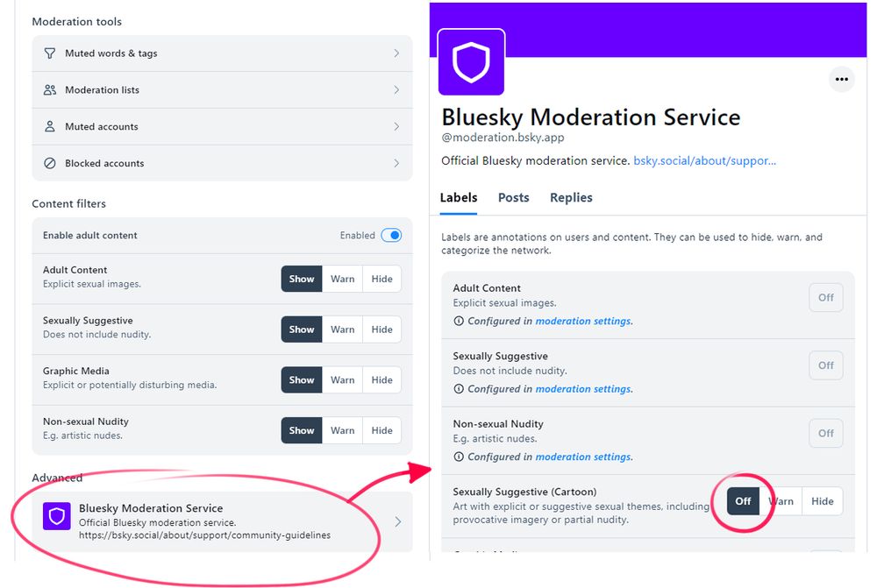Open moderation settings link under Sexually Suggestive

click(583, 388)
